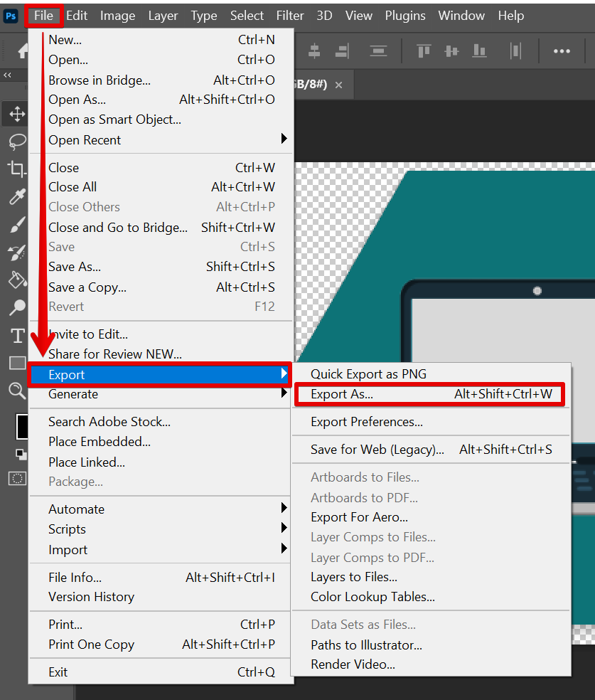The width and height of the screenshot is (595, 700).
Task: Close the open document tab
Action: (x=339, y=85)
